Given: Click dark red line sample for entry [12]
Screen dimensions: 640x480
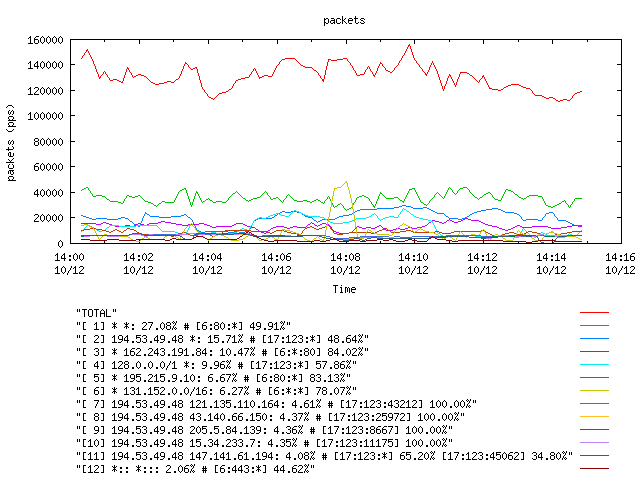Looking at the screenshot, I should click(594, 469).
